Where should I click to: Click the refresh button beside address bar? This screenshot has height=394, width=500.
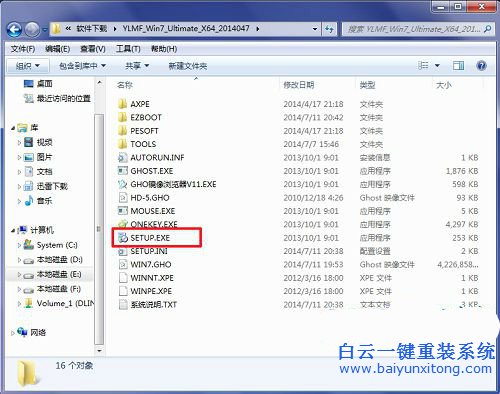329,29
